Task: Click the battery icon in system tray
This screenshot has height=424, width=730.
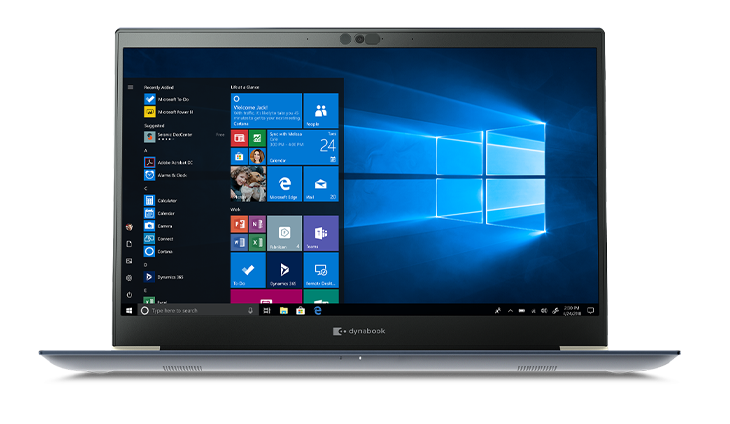Action: 522,310
